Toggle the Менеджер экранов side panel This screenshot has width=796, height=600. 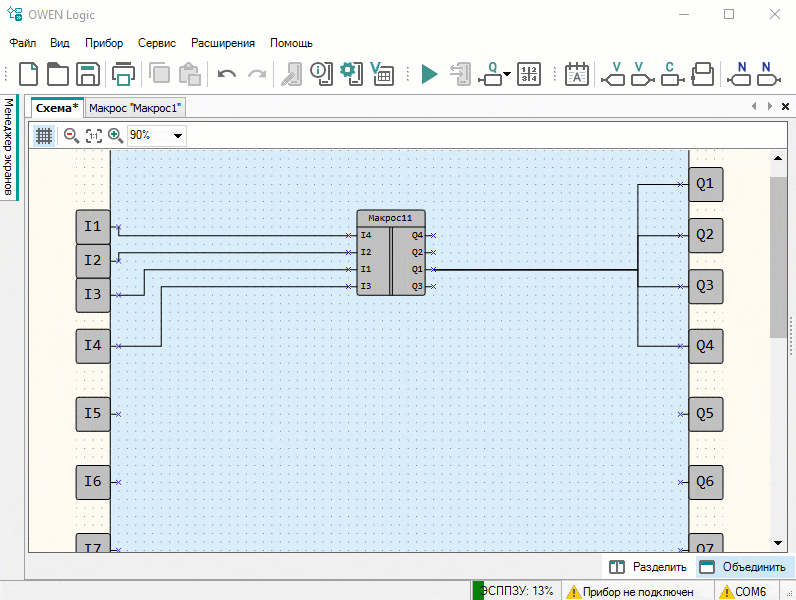point(9,147)
